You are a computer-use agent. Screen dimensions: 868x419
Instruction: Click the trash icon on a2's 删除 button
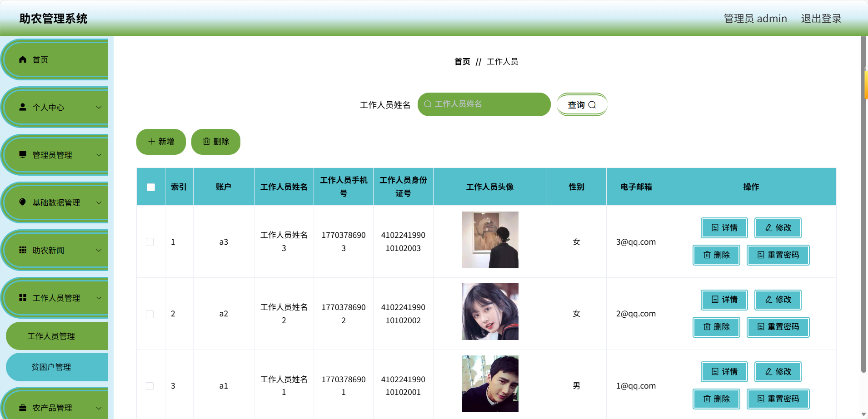pos(707,327)
